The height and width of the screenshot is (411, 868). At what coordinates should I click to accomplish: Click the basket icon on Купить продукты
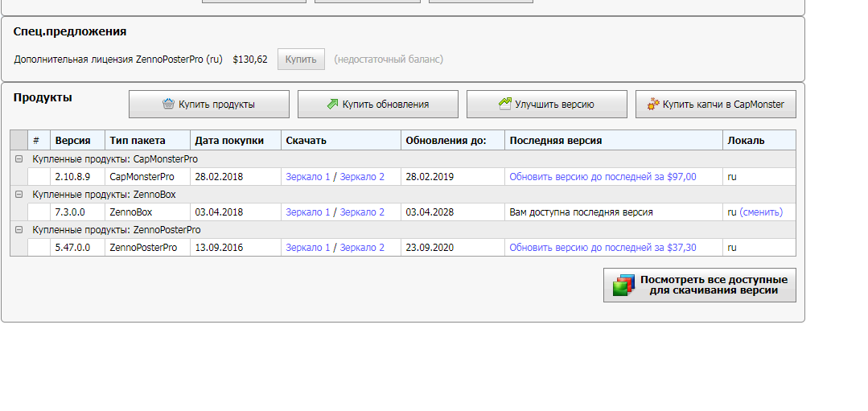168,104
